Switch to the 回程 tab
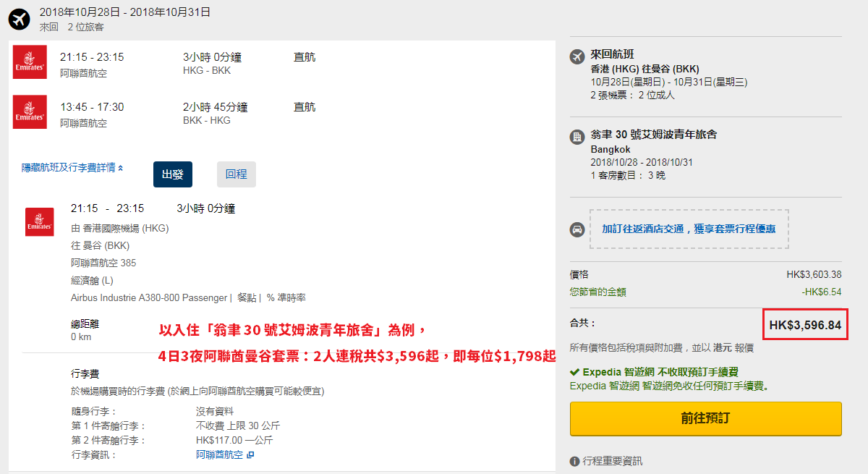This screenshot has width=868, height=474. (237, 174)
